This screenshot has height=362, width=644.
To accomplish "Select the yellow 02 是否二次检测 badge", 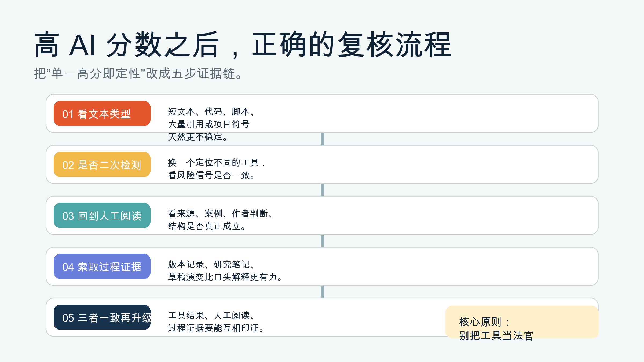I will 102,164.
